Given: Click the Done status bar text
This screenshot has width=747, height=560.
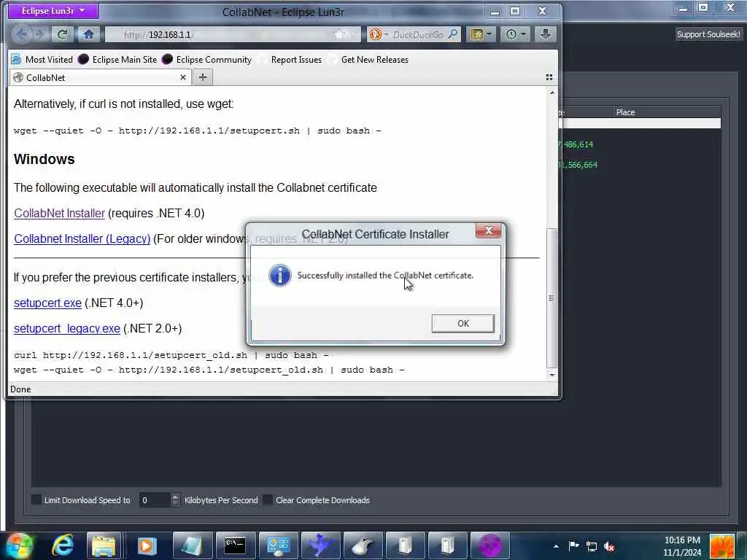Looking at the screenshot, I should coord(20,389).
